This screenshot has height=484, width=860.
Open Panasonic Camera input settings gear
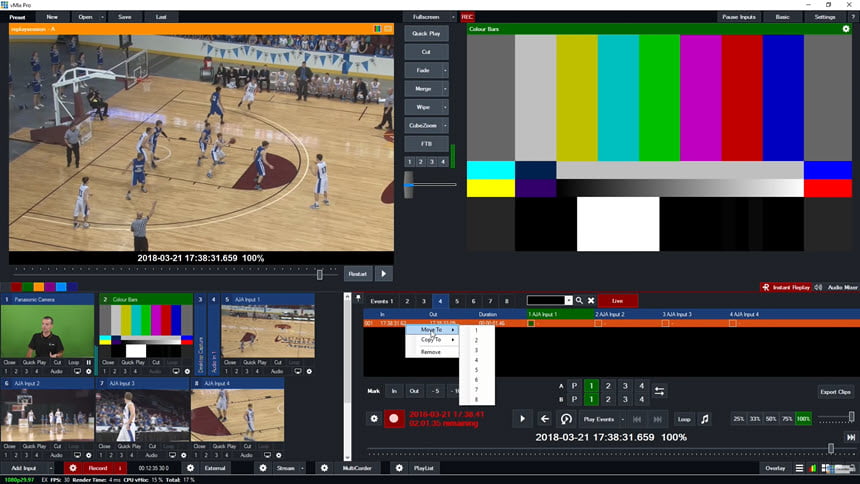point(88,372)
